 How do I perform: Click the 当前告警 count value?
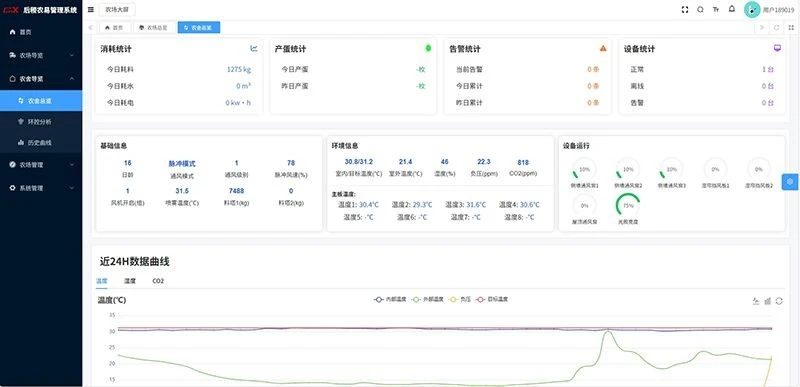(x=593, y=69)
